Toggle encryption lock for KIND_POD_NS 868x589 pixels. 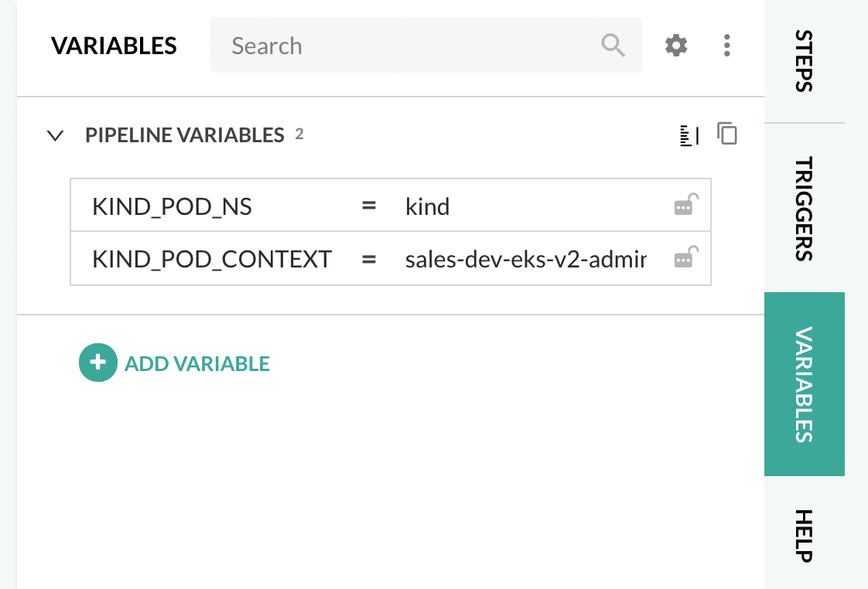(x=686, y=206)
